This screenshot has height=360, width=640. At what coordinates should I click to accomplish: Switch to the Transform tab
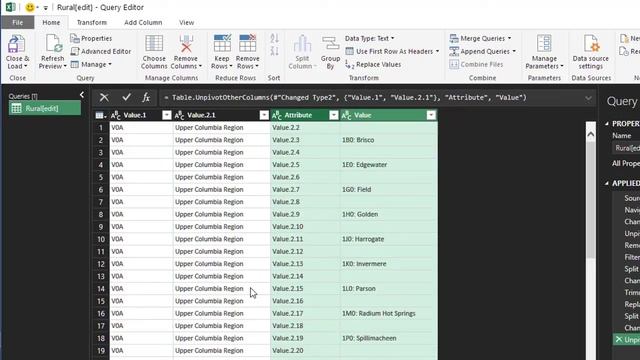click(92, 22)
